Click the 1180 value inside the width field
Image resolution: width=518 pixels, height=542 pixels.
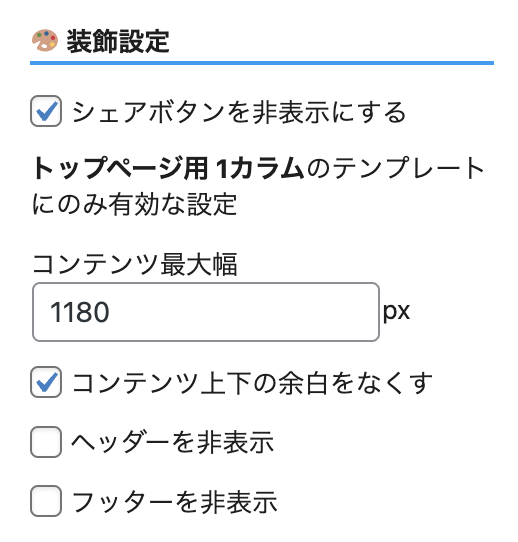click(80, 312)
